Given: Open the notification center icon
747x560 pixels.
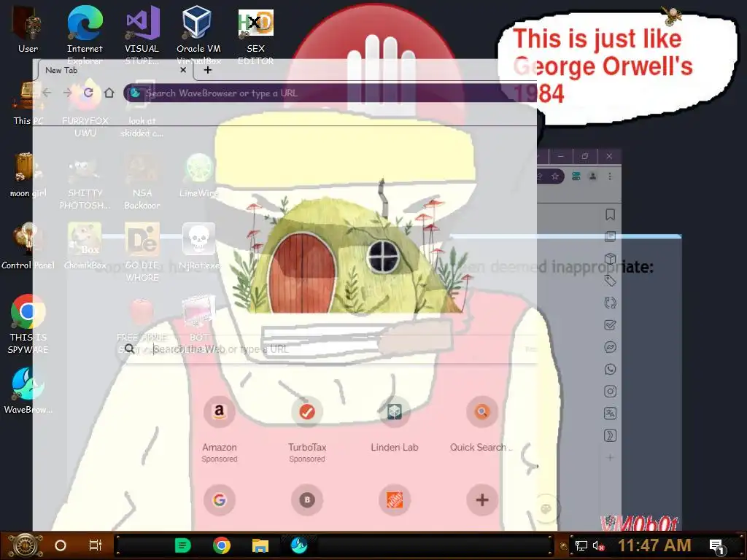Looking at the screenshot, I should coord(717,547).
